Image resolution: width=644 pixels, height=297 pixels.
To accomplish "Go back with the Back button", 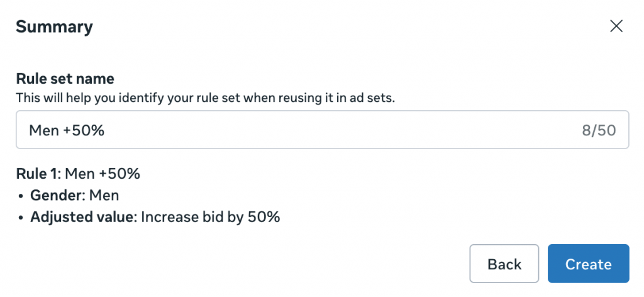I will (x=504, y=264).
